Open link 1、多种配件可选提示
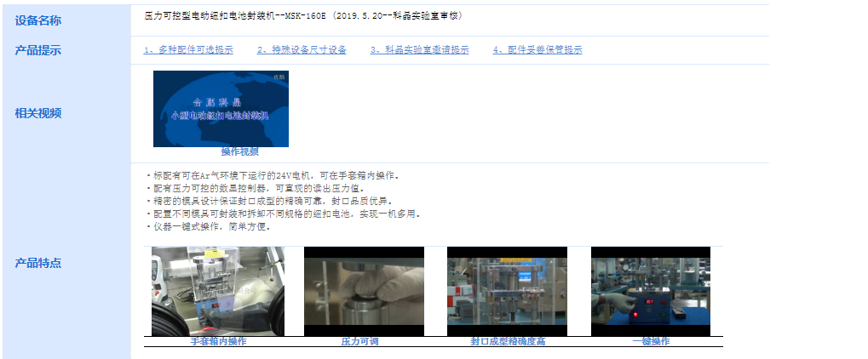Image resolution: width=868 pixels, height=359 pixels. (x=188, y=50)
